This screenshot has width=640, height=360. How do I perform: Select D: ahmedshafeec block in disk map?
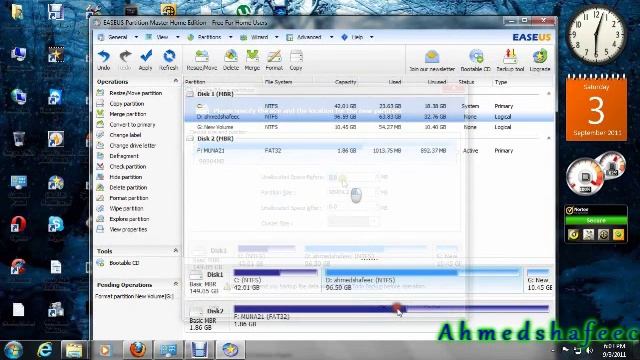(x=422, y=280)
